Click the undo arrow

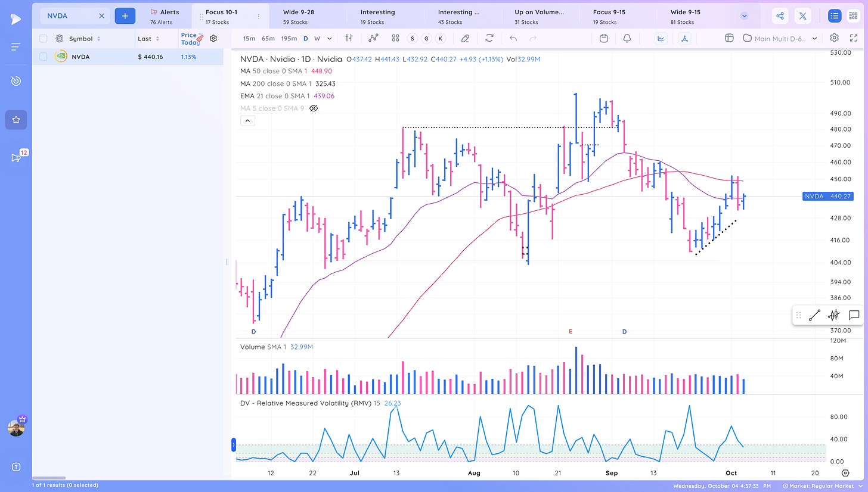click(x=513, y=38)
